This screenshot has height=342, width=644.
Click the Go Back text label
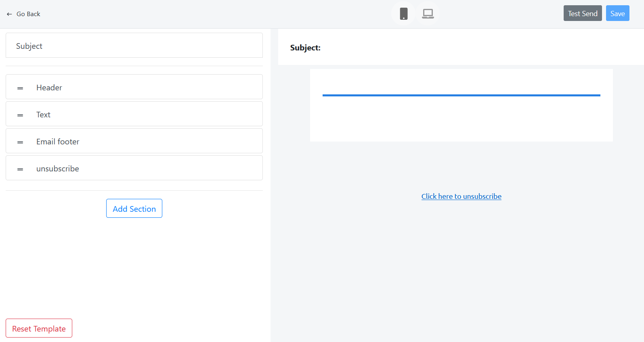(28, 14)
